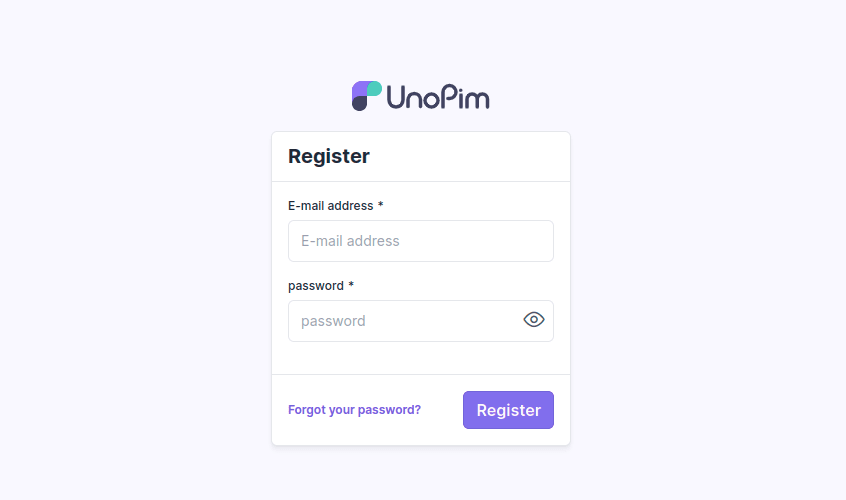Click the required asterisk beside E-mail address

[380, 204]
